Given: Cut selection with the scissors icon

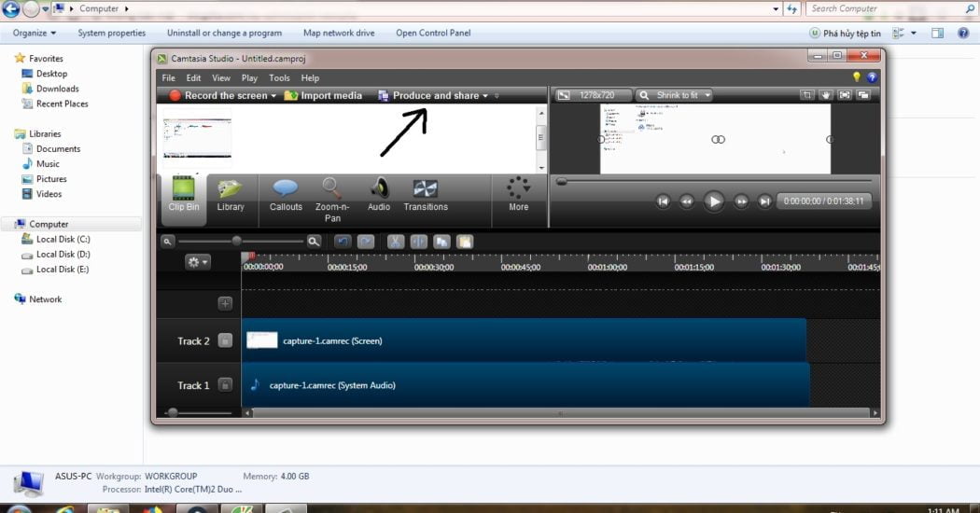Looking at the screenshot, I should (395, 242).
